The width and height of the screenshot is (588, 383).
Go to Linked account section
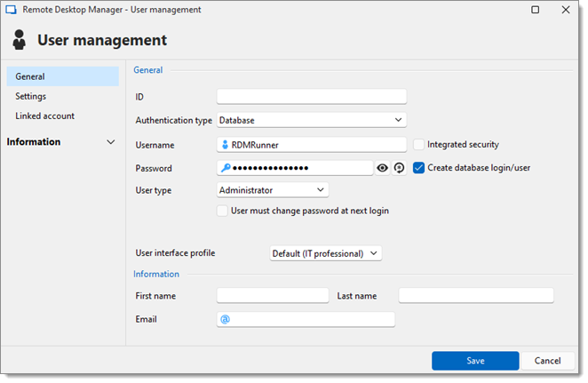[44, 116]
